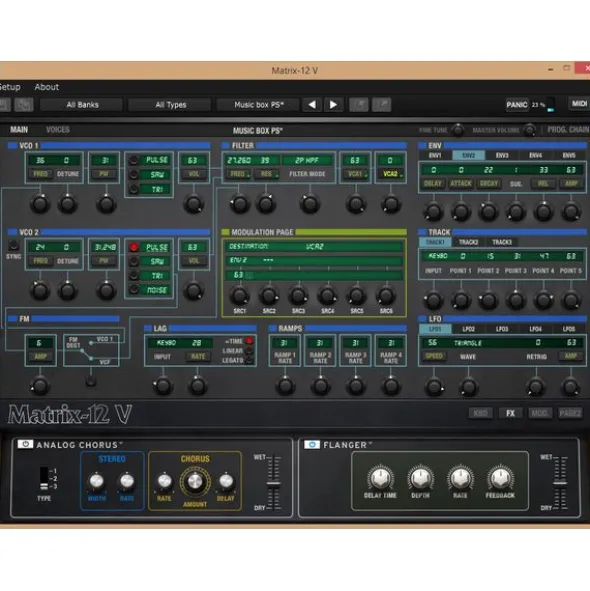Show the FX panel

click(510, 413)
